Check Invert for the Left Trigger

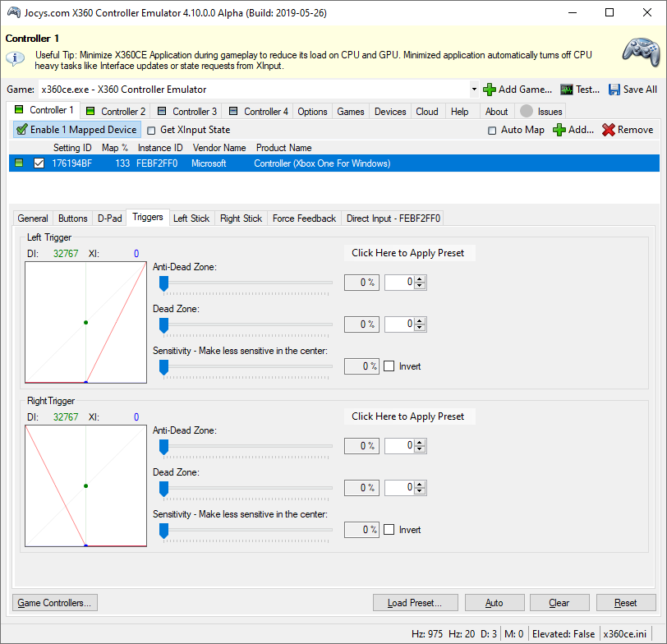click(389, 366)
